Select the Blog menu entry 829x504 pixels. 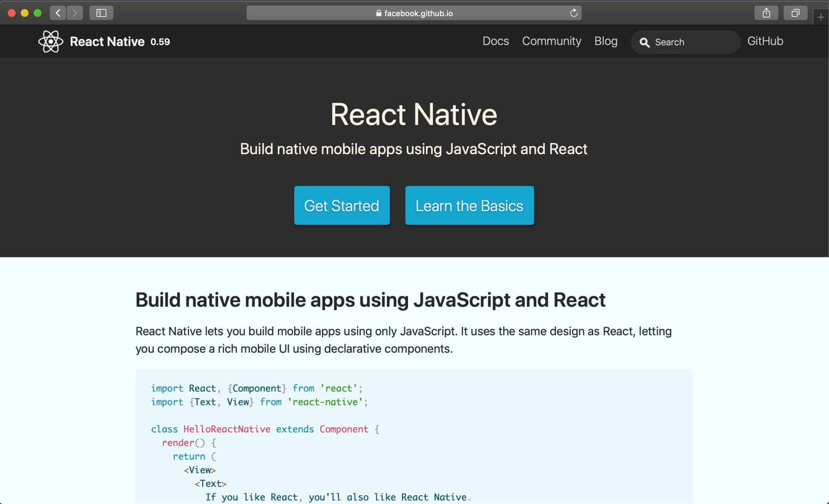click(x=606, y=41)
